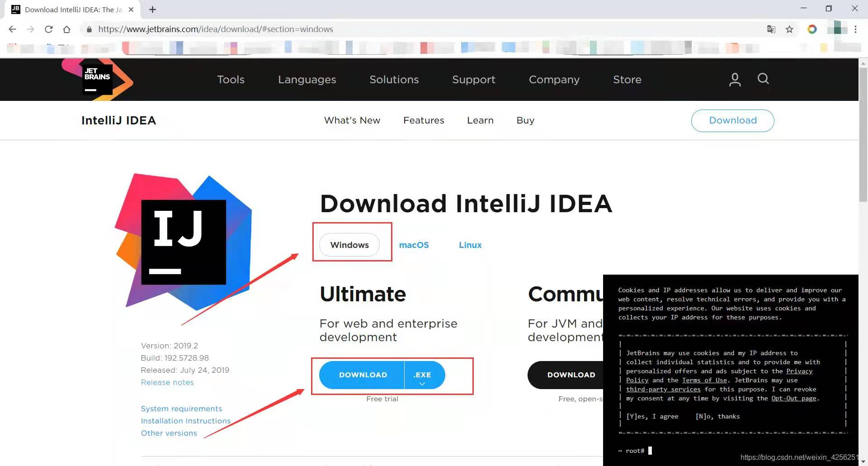868x466 pixels.
Task: Open the Release notes link
Action: [167, 382]
